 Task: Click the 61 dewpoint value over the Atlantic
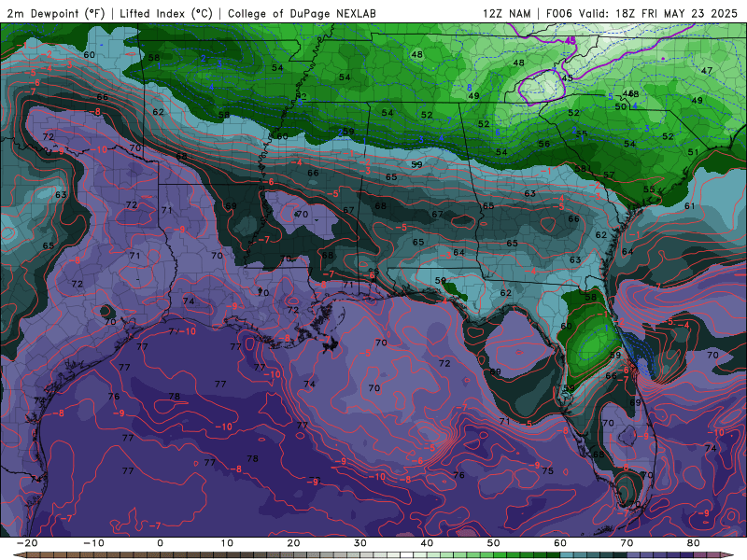(690, 206)
